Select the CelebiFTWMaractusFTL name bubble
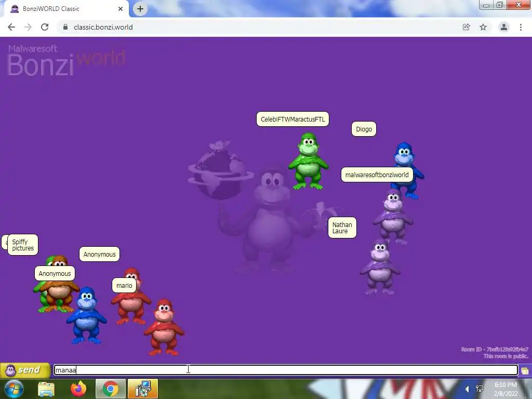Screen dimensions: 532x399 click(292, 119)
